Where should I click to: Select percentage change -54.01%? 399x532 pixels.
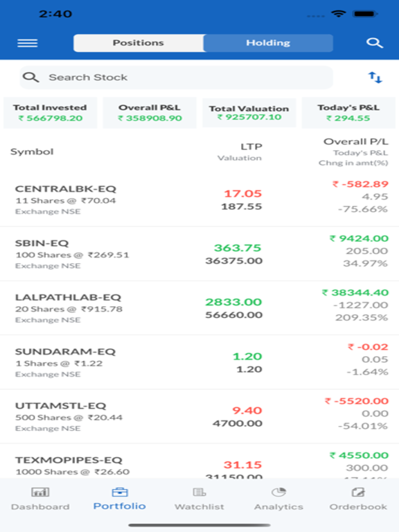363,426
